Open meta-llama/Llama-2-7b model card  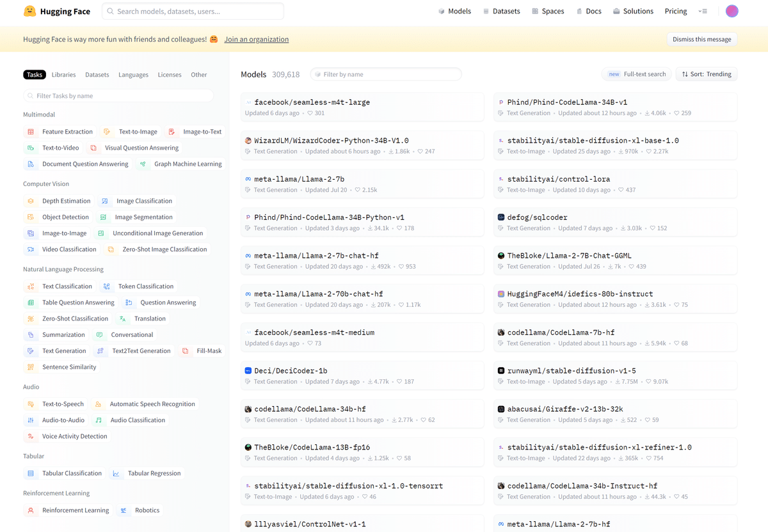[362, 184]
